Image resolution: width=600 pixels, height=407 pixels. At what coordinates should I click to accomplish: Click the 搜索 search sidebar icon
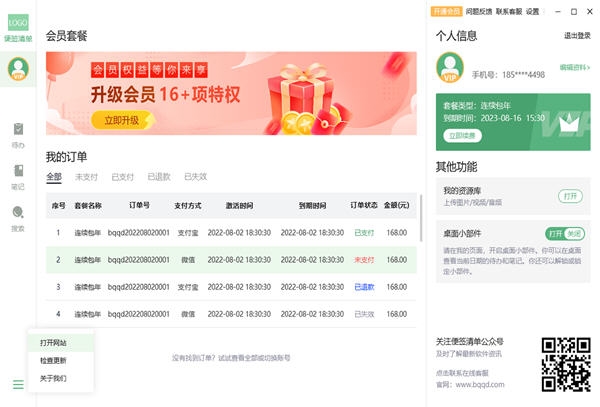pyautogui.click(x=18, y=217)
